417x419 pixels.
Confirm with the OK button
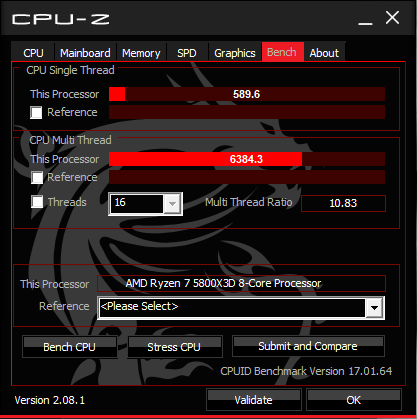pos(354,399)
